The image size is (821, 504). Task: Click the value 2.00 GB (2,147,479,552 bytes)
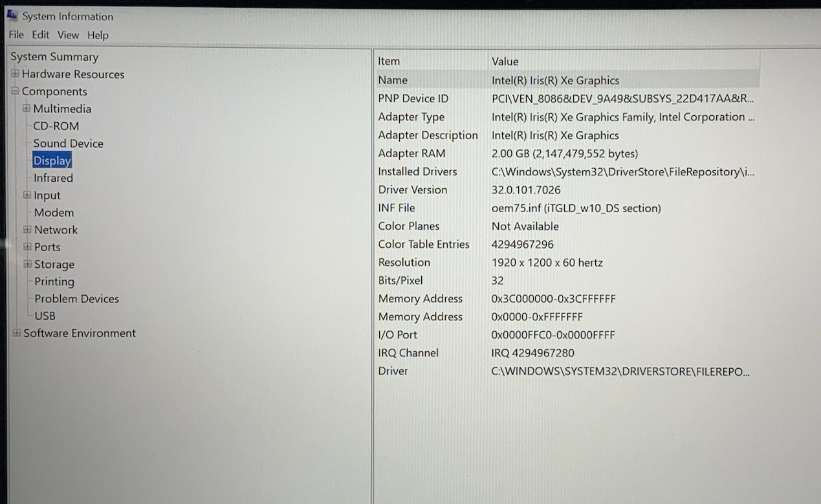[565, 153]
